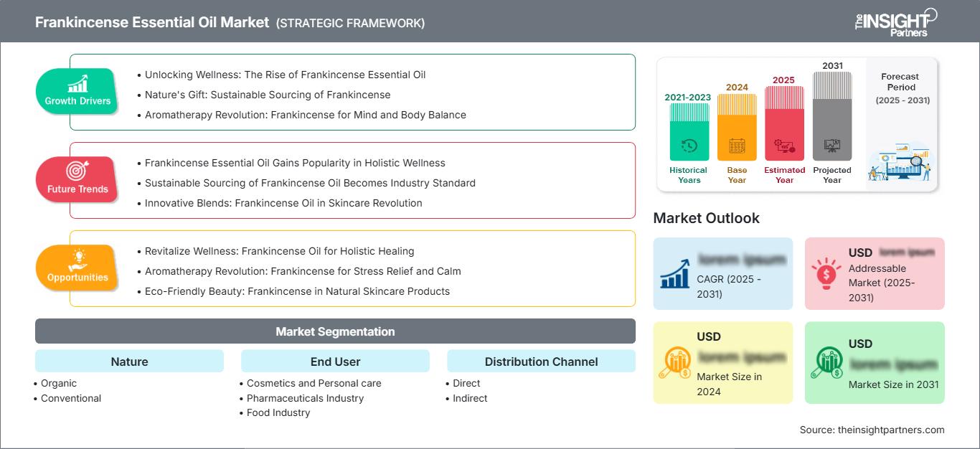Screen dimensions: 980x449
Task: Click the Market Size 2031 magnifier icon
Action: (x=826, y=362)
